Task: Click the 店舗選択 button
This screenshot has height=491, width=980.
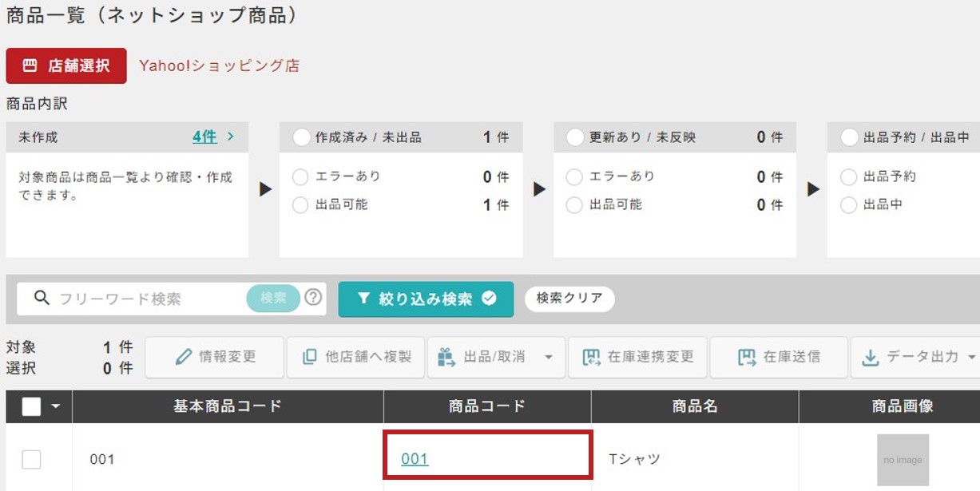Action: pos(66,66)
